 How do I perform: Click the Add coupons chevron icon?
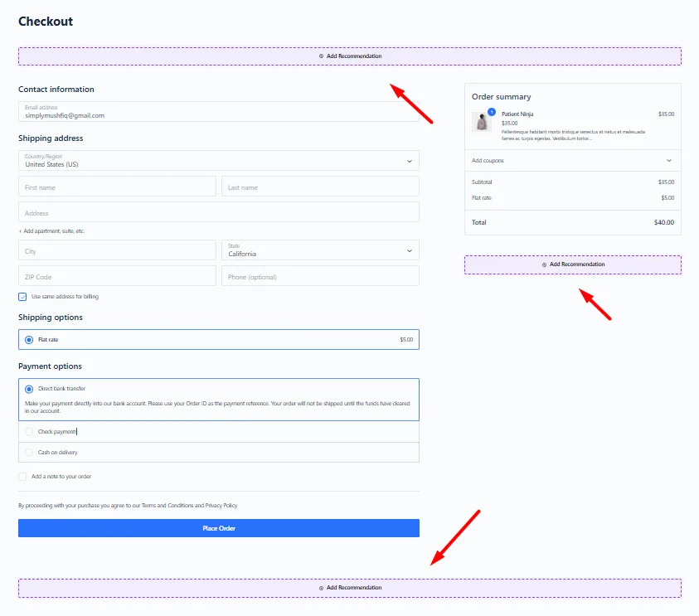click(x=668, y=161)
